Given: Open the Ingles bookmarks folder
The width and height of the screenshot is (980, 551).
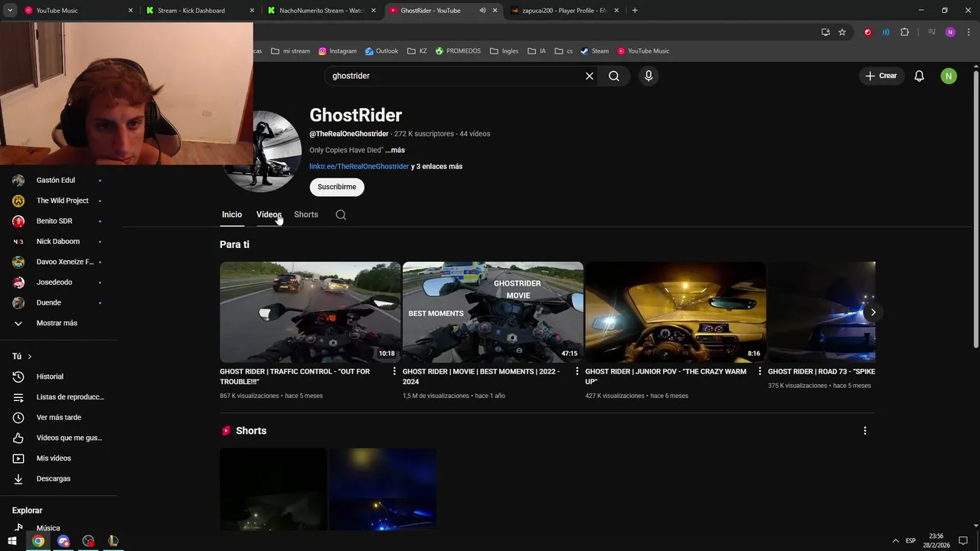Looking at the screenshot, I should (x=504, y=51).
